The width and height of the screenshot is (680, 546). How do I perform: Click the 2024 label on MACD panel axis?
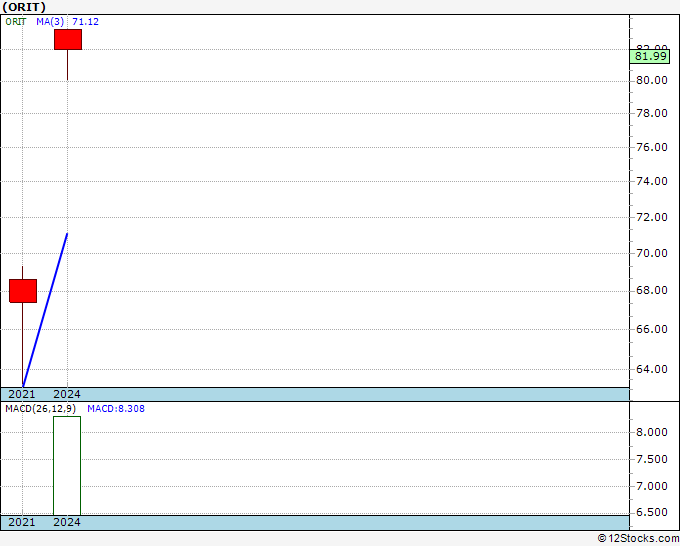67,522
